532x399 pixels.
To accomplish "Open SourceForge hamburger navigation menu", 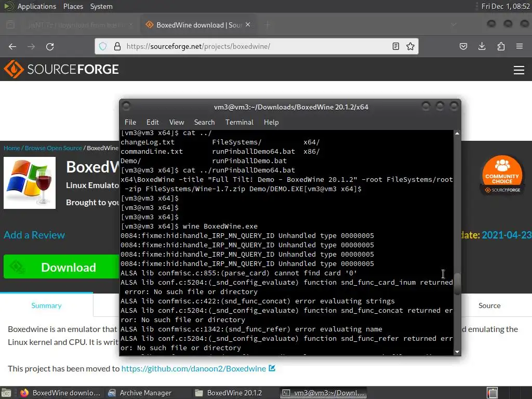I will [x=519, y=70].
